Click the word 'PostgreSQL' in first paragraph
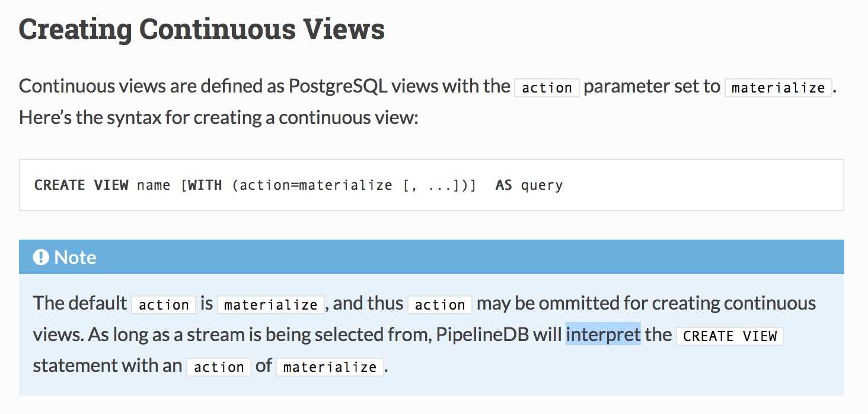 pyautogui.click(x=338, y=87)
